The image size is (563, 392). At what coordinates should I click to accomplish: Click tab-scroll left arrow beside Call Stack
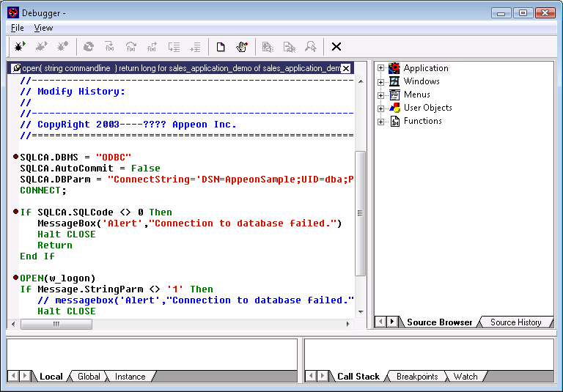(311, 376)
